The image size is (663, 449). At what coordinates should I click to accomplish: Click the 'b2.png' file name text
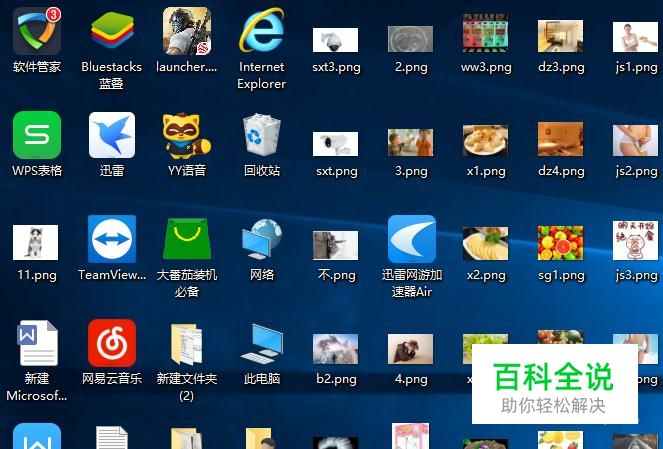click(x=336, y=379)
